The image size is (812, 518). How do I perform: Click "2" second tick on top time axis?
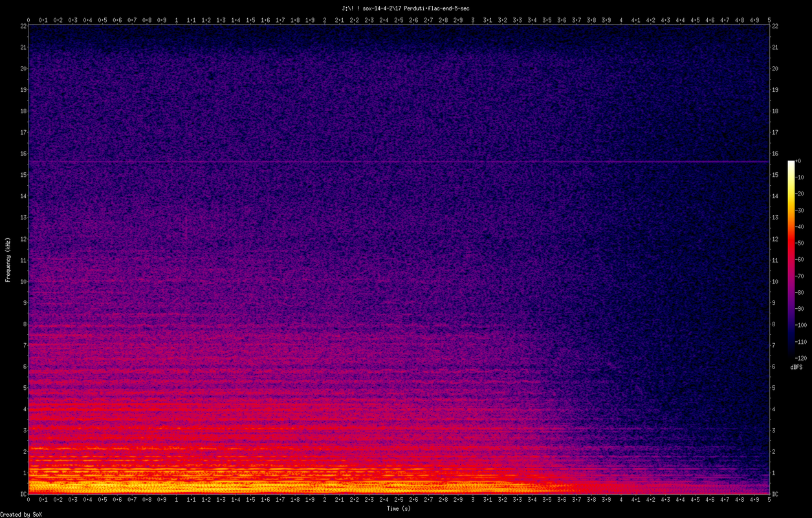tap(325, 20)
